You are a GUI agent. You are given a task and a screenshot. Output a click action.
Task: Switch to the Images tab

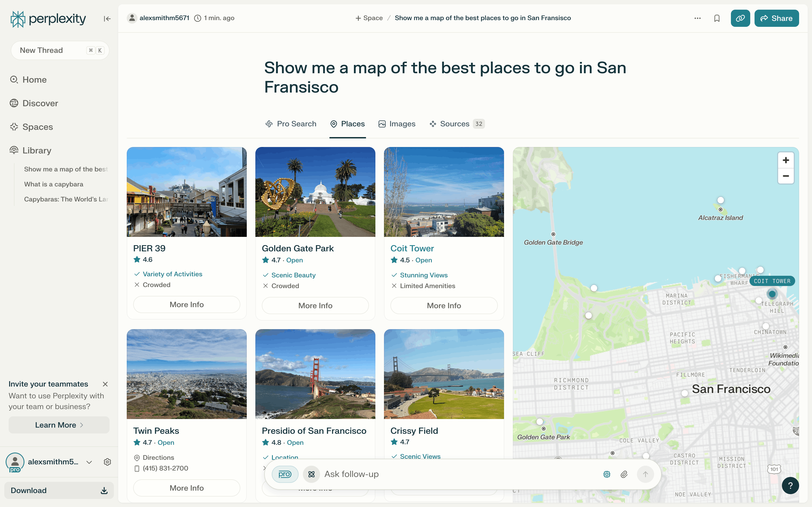tap(397, 124)
